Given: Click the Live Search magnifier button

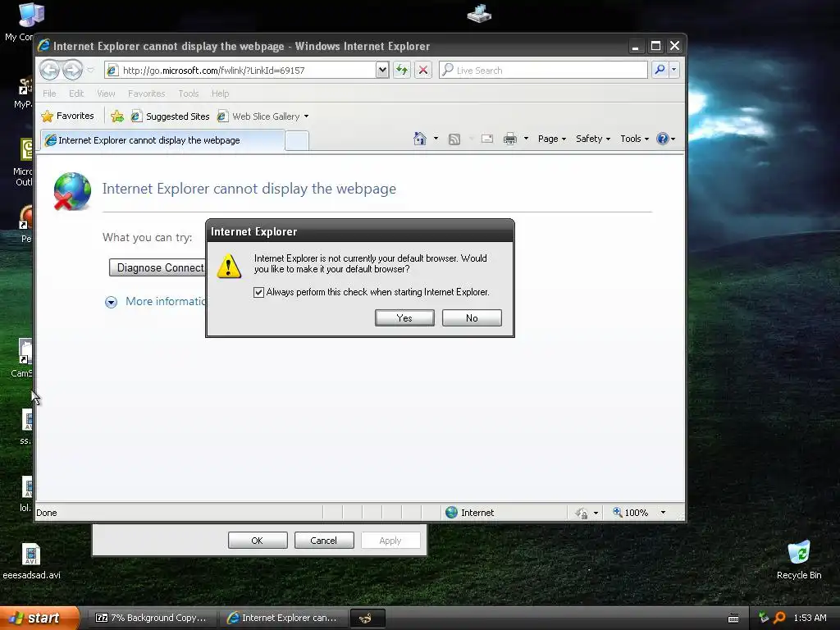Looking at the screenshot, I should click(660, 70).
